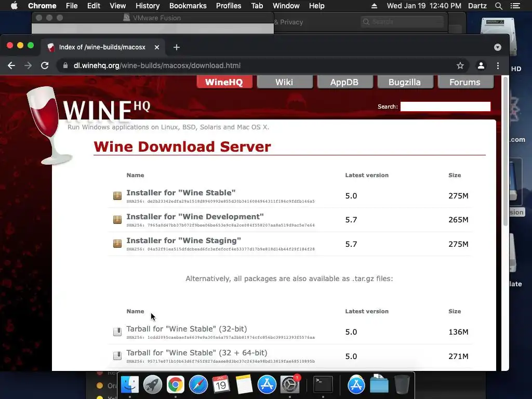Viewport: 532px width, 399px height.
Task: Click the date and time in menu bar
Action: pyautogui.click(x=424, y=6)
